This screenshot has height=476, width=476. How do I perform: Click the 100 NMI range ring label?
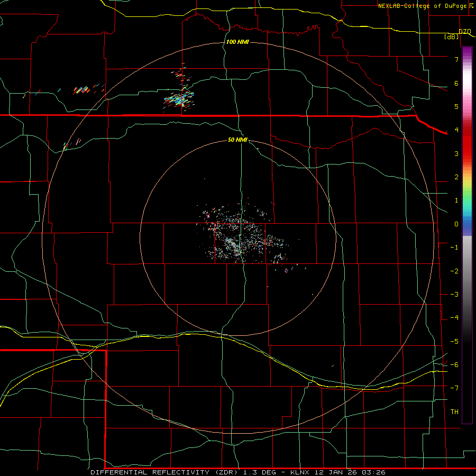tap(237, 42)
